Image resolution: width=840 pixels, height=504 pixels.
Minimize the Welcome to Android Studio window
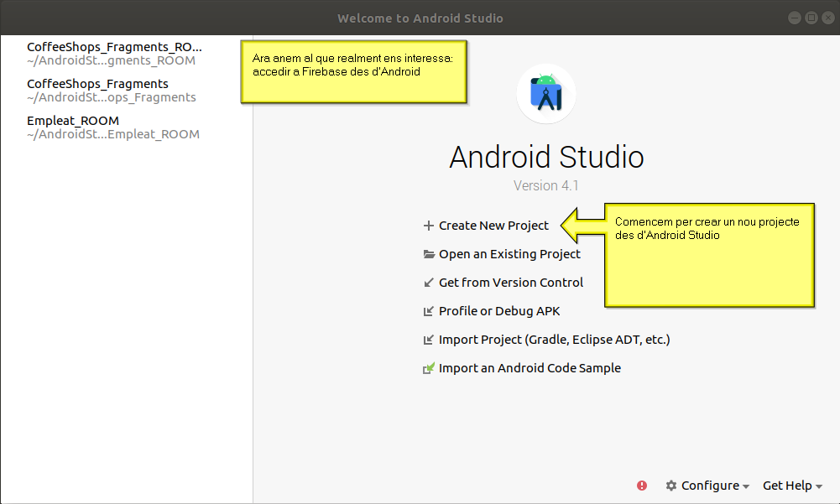coord(795,18)
